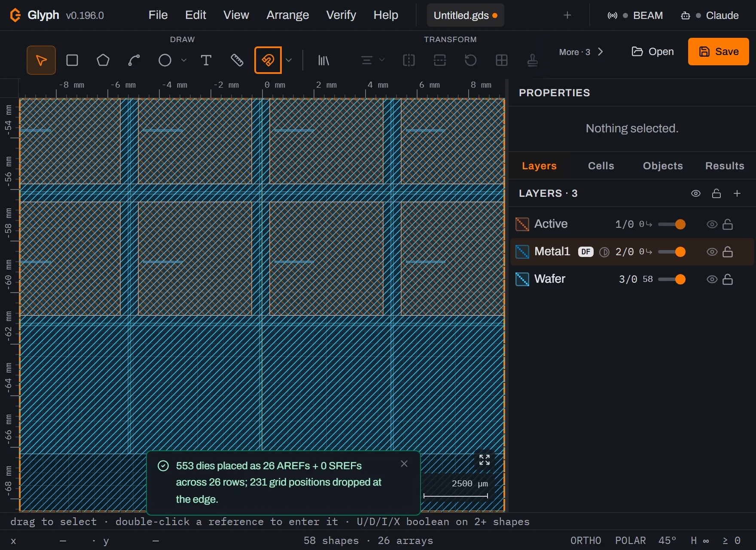Select the Polygon draw tool
The image size is (756, 550).
pyautogui.click(x=103, y=60)
